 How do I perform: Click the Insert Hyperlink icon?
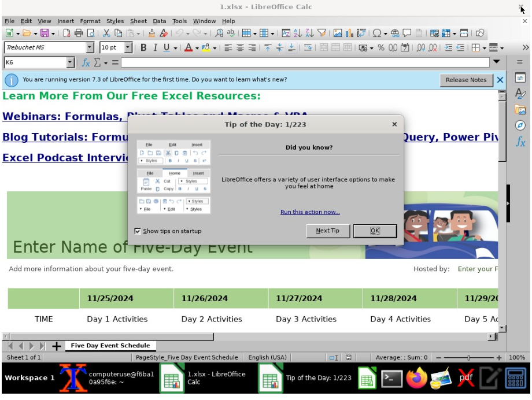click(395, 33)
